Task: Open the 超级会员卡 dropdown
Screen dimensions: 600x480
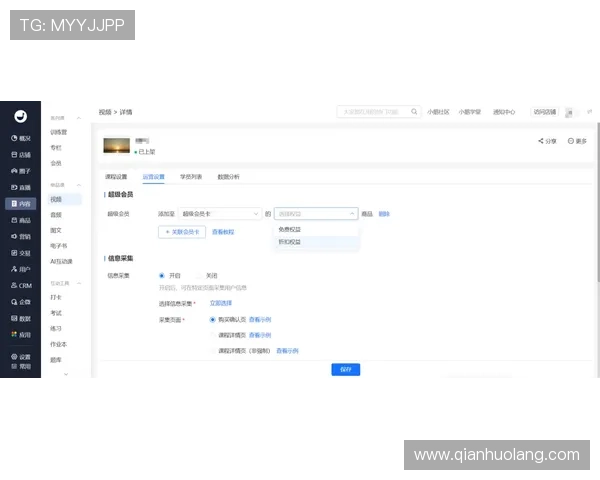Action: click(220, 214)
